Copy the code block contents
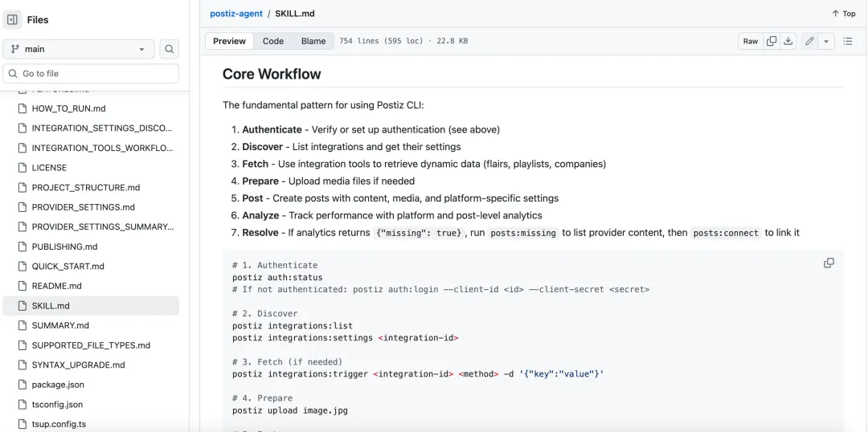This screenshot has height=432, width=868. (829, 263)
